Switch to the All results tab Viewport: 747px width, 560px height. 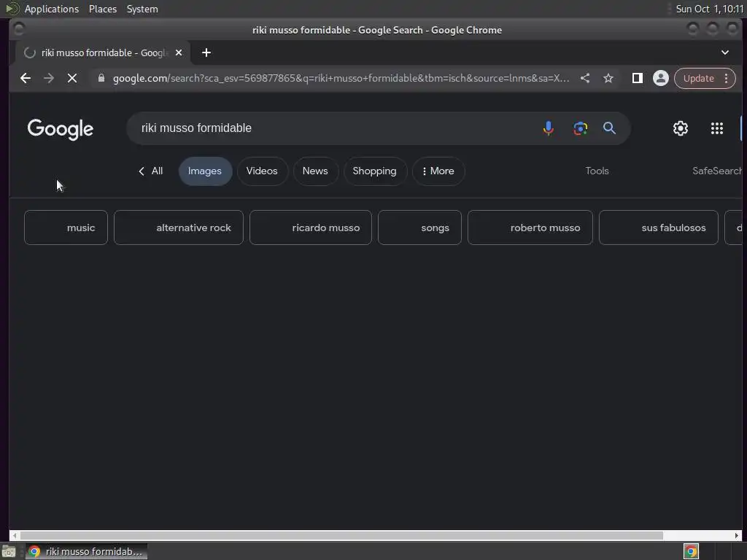point(150,171)
